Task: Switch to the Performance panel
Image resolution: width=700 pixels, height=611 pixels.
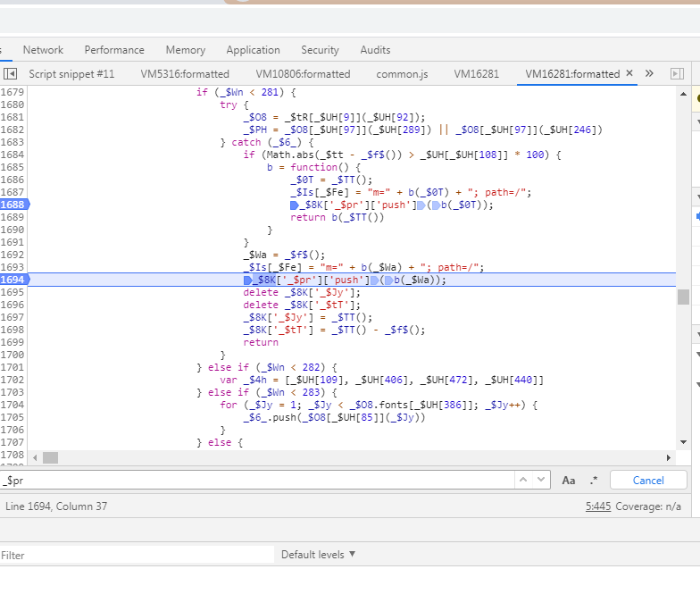Action: click(114, 50)
